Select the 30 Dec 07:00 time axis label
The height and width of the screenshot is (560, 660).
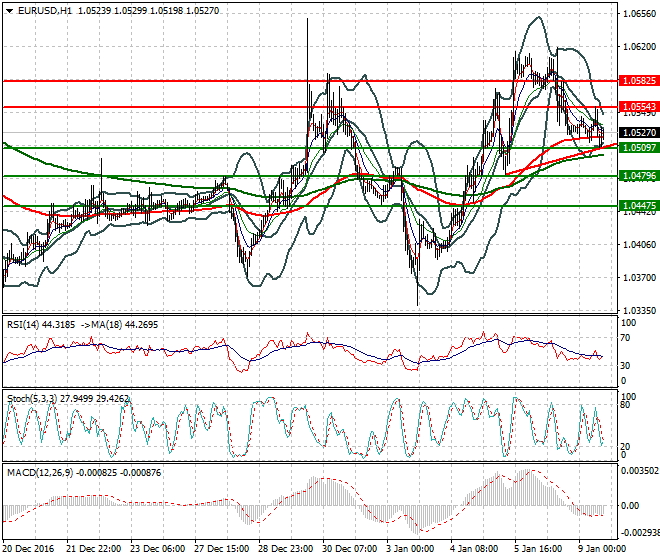coord(349,549)
